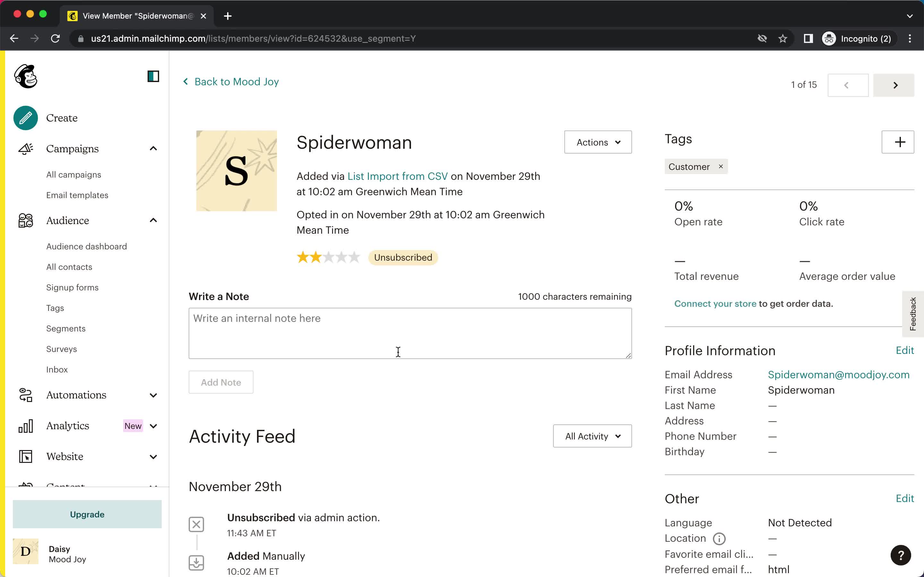The width and height of the screenshot is (924, 577).
Task: Expand the All Activity filter dropdown
Action: point(591,435)
